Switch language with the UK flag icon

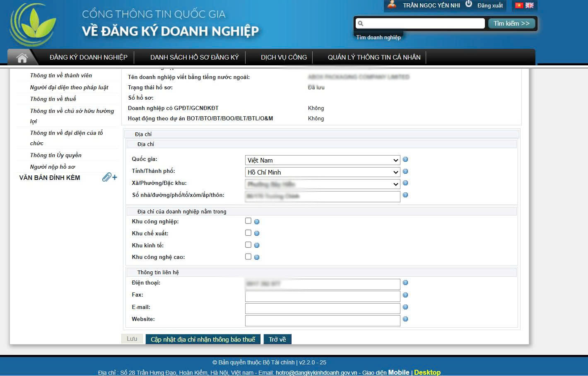(x=530, y=5)
